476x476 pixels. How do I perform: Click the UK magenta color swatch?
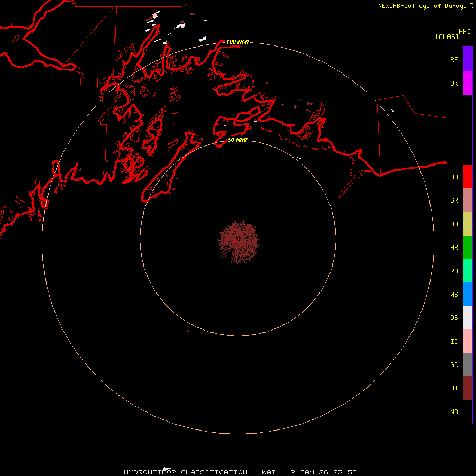(467, 83)
